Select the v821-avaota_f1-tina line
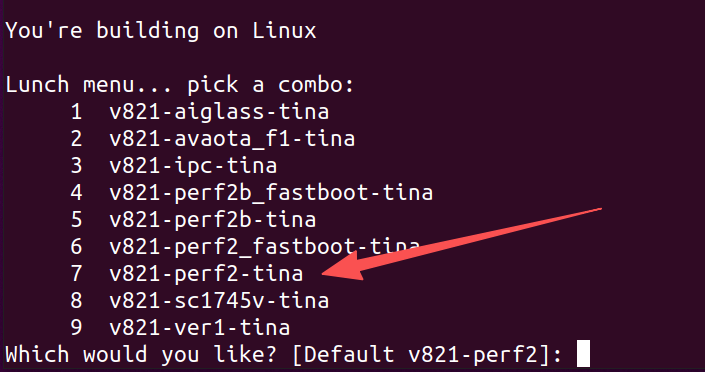The height and width of the screenshot is (372, 705). (232, 139)
